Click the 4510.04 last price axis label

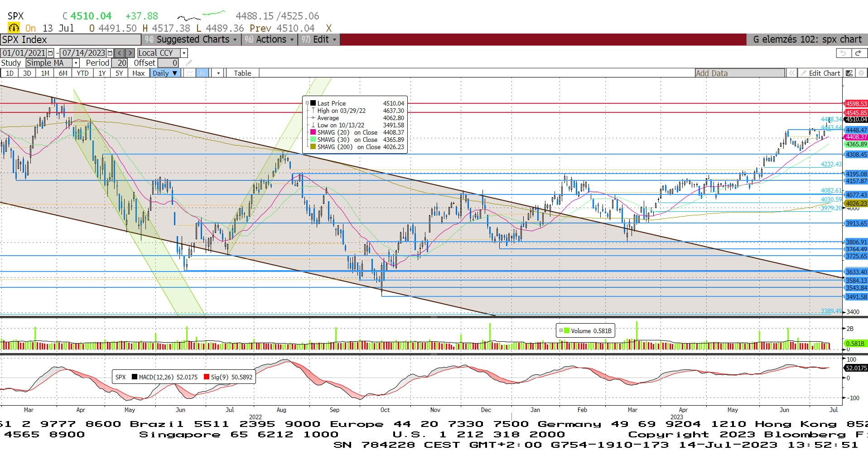[x=856, y=120]
